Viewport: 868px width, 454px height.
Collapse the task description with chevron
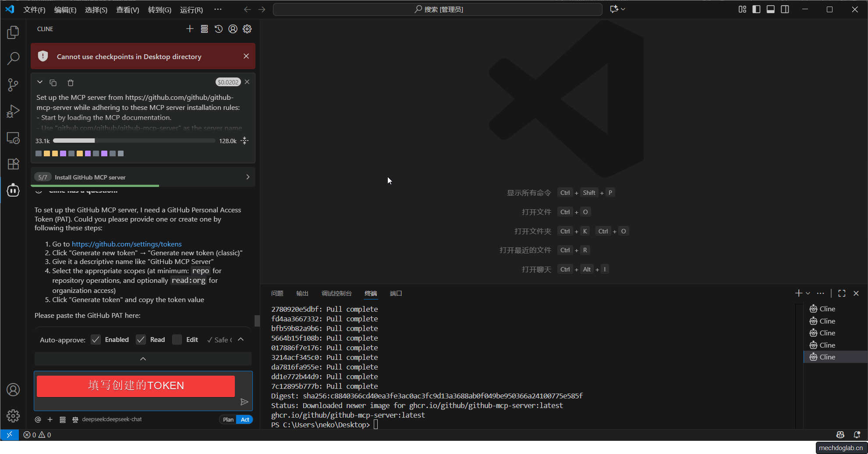tap(40, 82)
